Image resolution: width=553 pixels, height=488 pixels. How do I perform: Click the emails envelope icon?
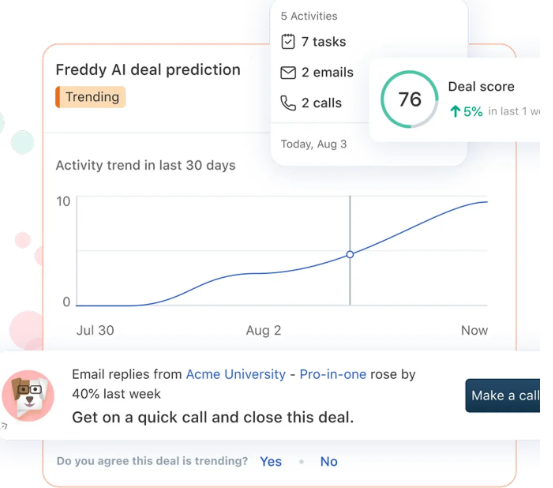288,73
